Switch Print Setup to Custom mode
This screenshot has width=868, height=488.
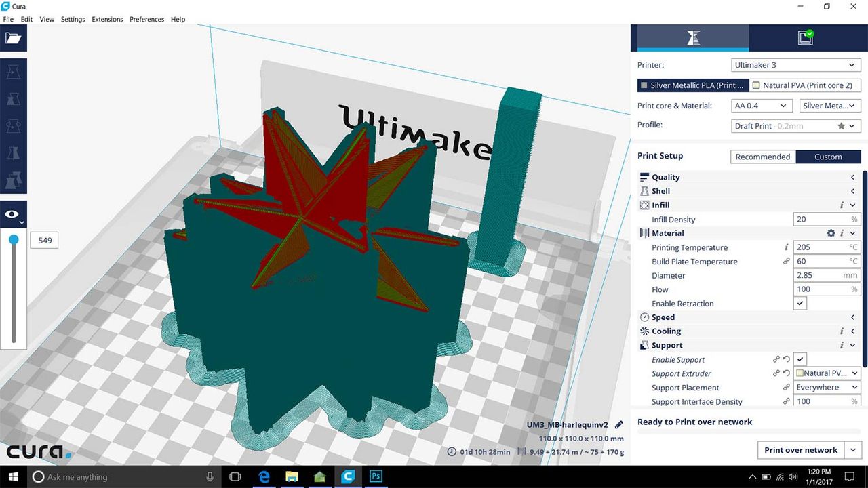point(828,157)
